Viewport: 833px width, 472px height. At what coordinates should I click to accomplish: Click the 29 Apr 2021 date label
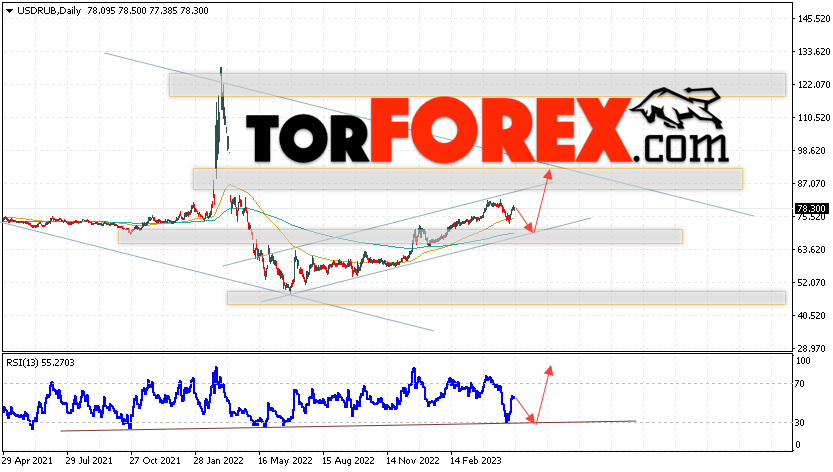pos(28,461)
